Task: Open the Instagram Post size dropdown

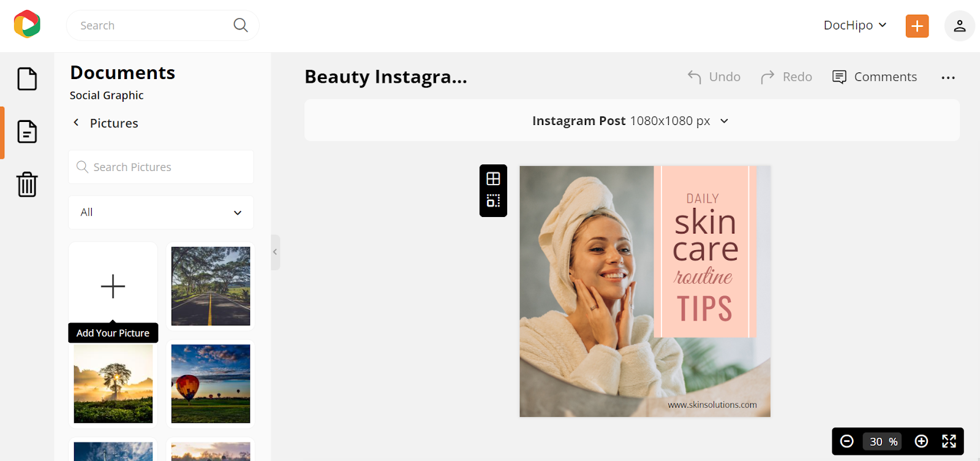Action: click(x=631, y=121)
